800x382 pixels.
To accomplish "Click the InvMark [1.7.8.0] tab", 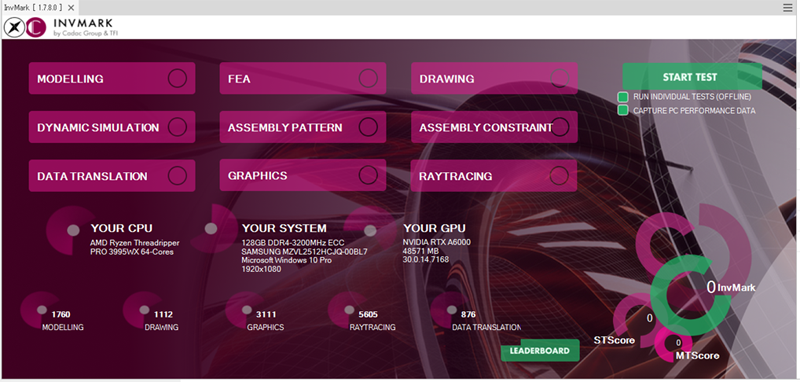I will 33,8.
